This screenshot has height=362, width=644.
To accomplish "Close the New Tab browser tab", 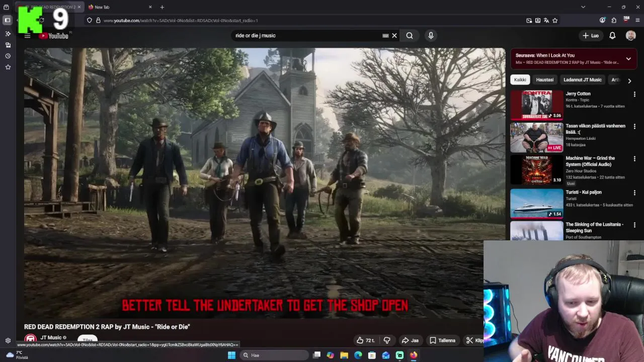I will [150, 7].
